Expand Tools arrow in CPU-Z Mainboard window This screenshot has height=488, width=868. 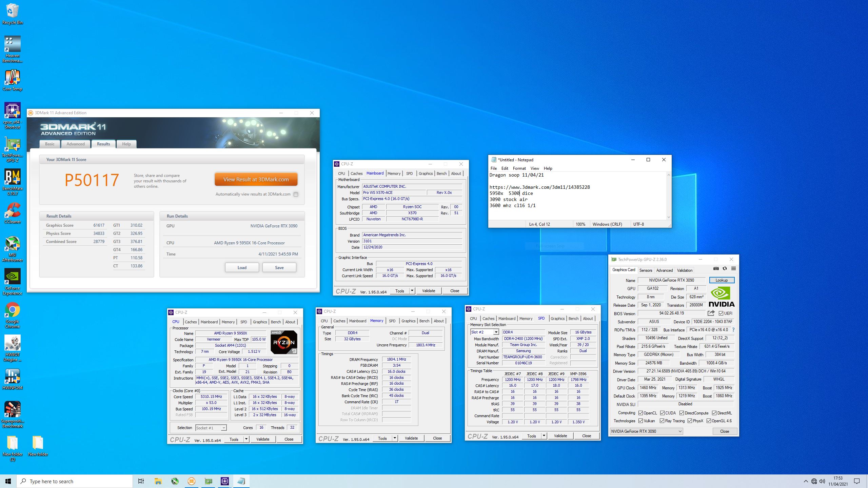click(x=412, y=291)
